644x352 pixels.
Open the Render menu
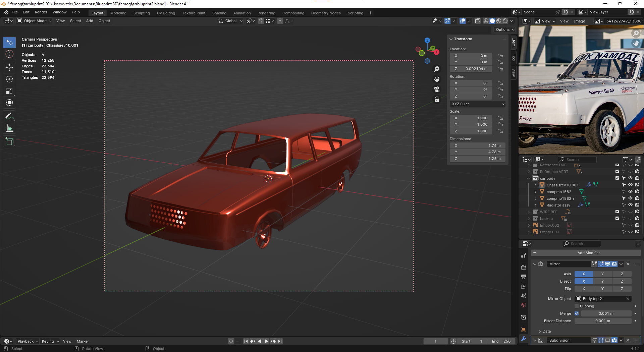tap(41, 12)
